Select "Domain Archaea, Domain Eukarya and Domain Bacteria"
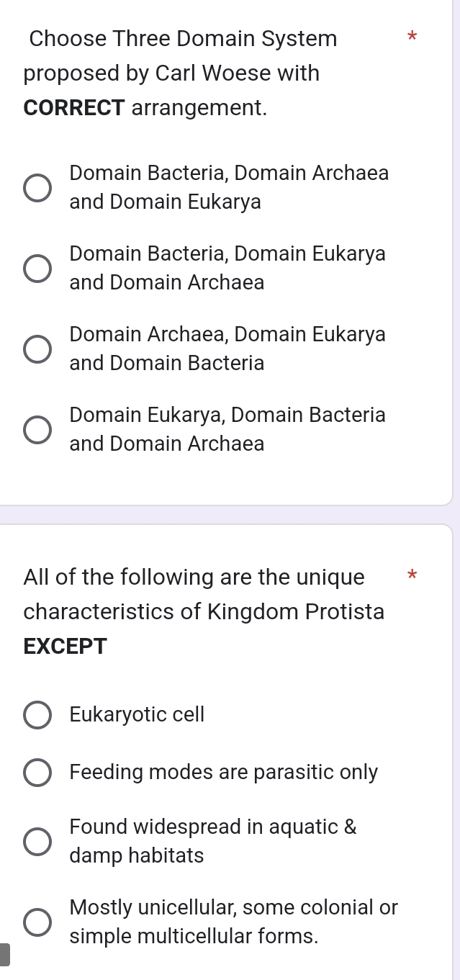 [35, 349]
